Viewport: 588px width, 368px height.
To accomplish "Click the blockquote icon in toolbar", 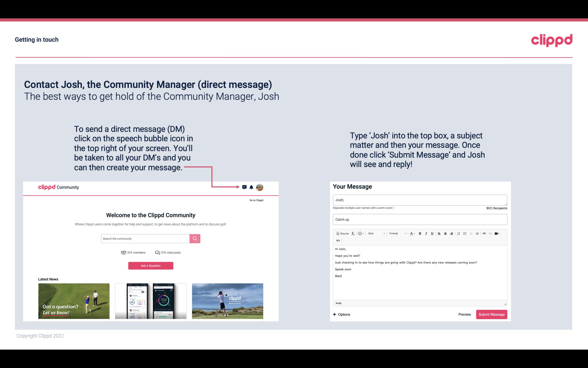I will point(338,240).
